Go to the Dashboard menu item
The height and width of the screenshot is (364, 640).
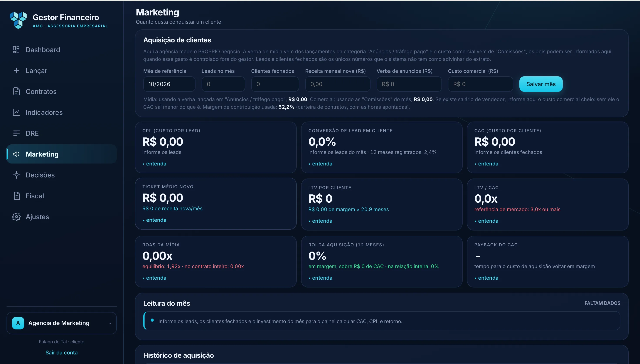(62, 50)
